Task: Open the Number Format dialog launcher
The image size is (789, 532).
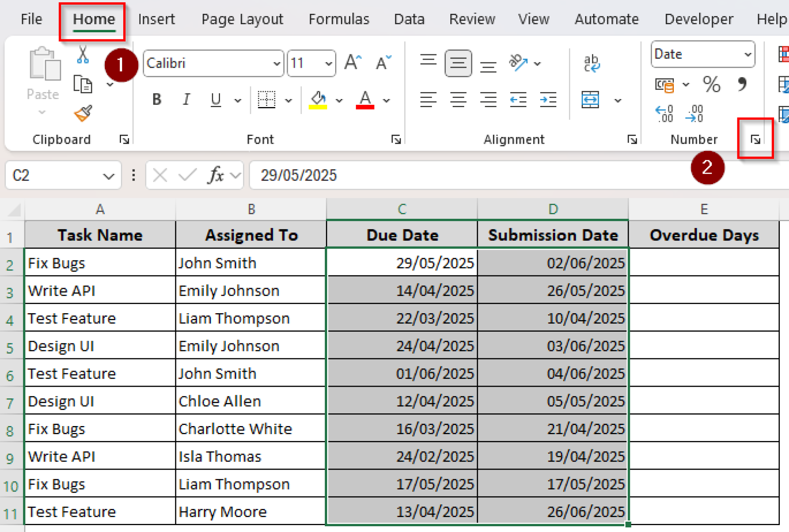Action: click(755, 139)
